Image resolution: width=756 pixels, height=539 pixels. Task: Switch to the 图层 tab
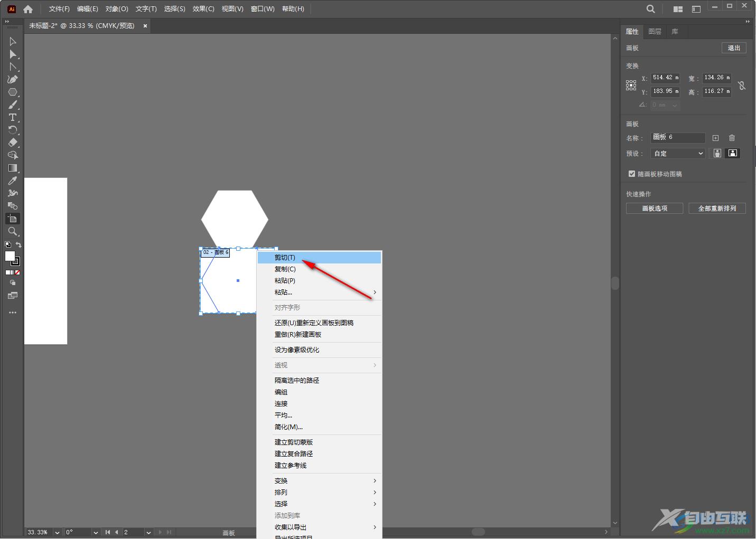(655, 32)
